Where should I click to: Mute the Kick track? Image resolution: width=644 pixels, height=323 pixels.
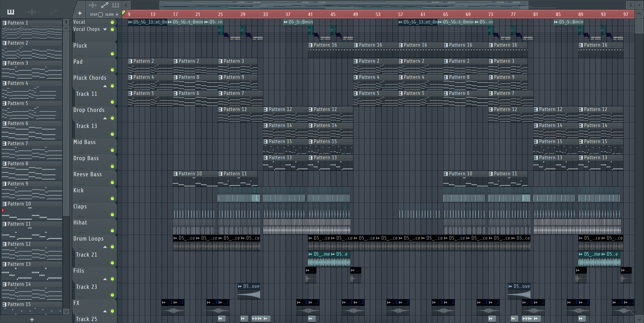click(112, 198)
